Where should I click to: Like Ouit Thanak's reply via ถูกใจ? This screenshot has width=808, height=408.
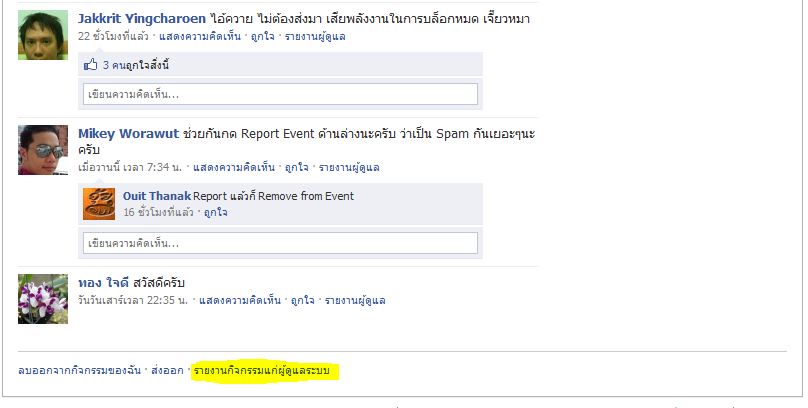(215, 212)
